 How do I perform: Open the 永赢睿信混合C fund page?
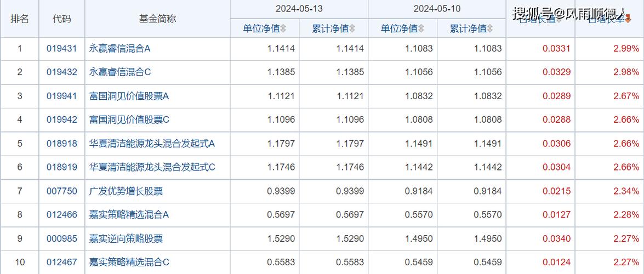coord(120,72)
